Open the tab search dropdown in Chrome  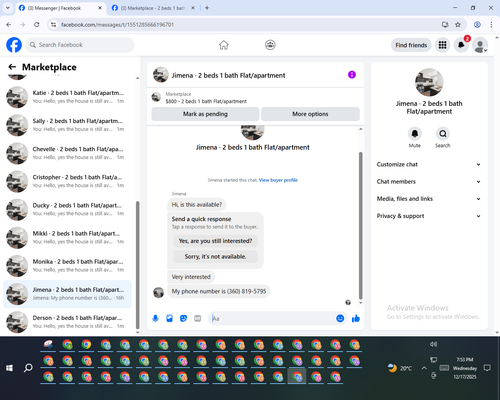point(8,8)
